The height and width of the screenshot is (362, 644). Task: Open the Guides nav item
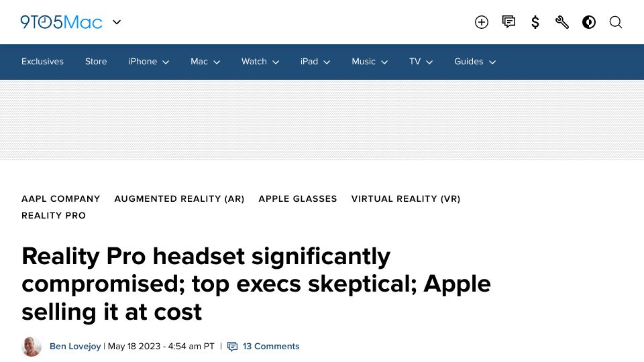(x=469, y=62)
